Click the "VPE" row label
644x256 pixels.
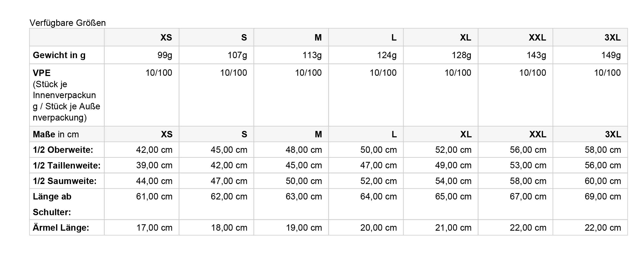42,73
